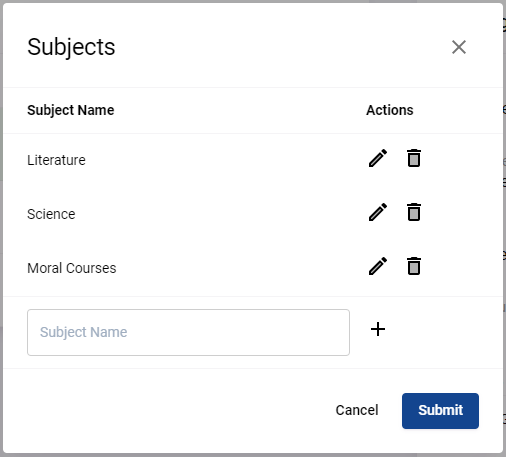This screenshot has width=506, height=457.
Task: Delete the Moral Courses subject
Action: tap(414, 266)
